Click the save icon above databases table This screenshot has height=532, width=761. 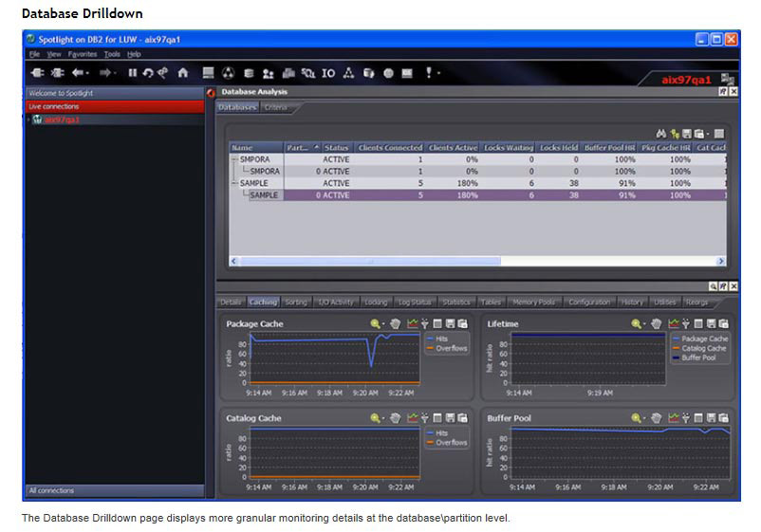coord(686,134)
